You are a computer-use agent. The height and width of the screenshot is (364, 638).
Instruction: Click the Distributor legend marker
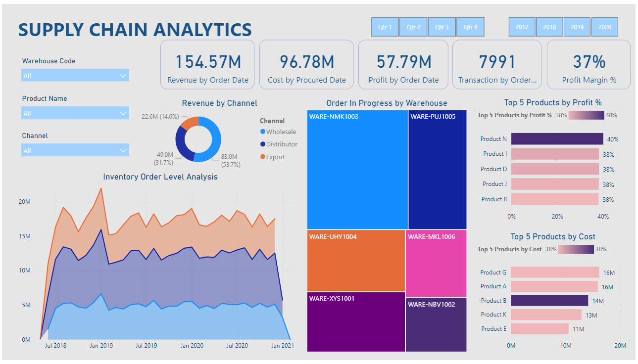(263, 144)
